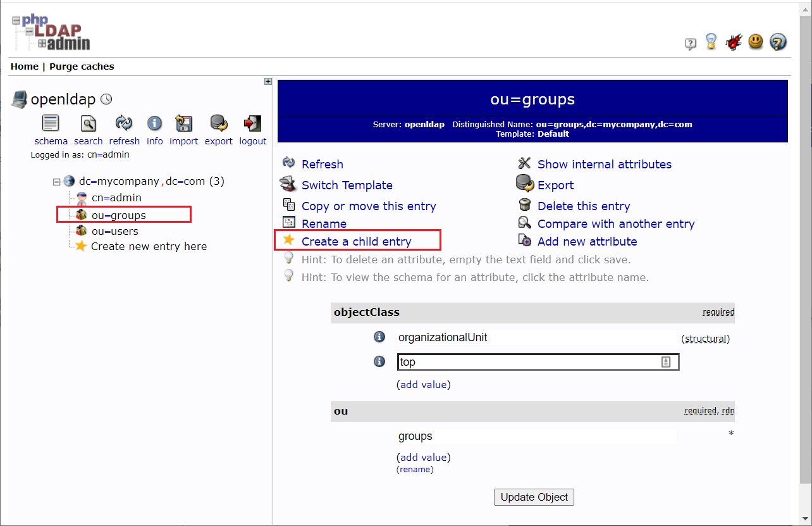Expand the tree panel with the plus icon

(268, 81)
